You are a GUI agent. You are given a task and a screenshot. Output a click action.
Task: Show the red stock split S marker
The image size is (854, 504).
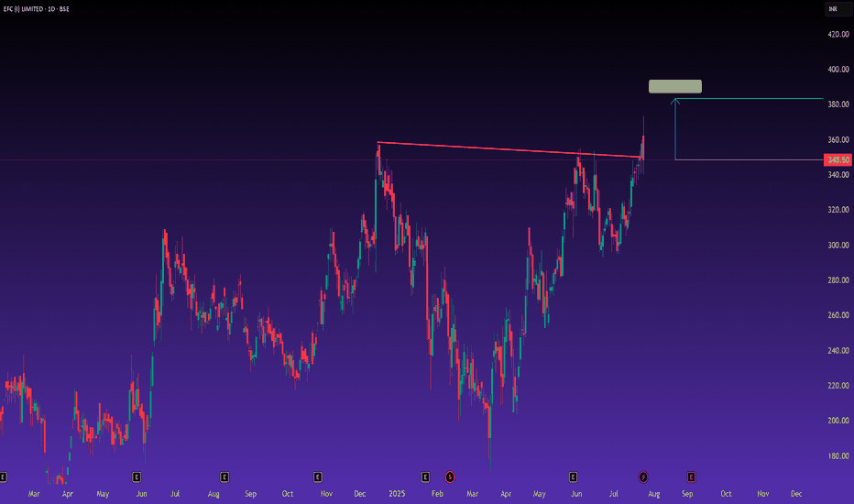point(450,477)
